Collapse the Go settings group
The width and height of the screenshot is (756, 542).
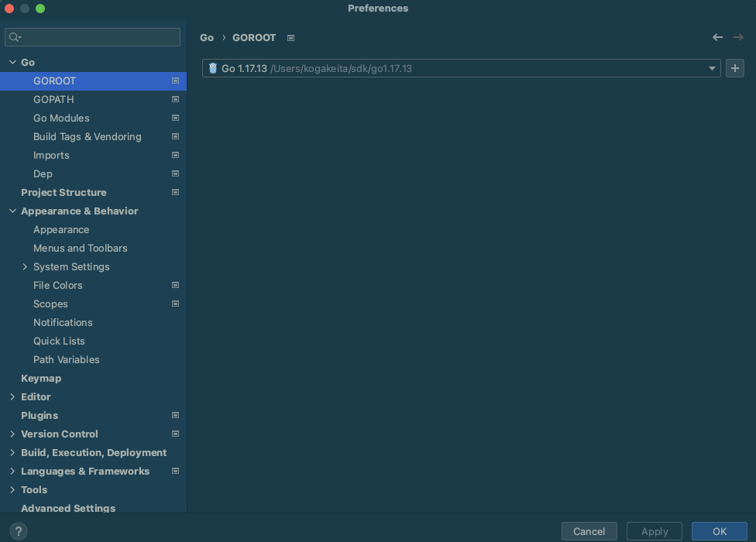click(x=12, y=62)
